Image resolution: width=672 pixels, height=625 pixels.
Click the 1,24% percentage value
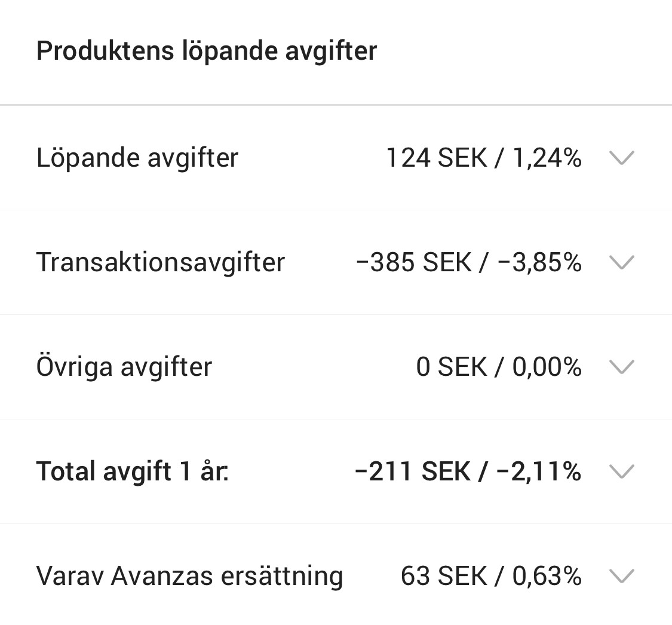547,158
